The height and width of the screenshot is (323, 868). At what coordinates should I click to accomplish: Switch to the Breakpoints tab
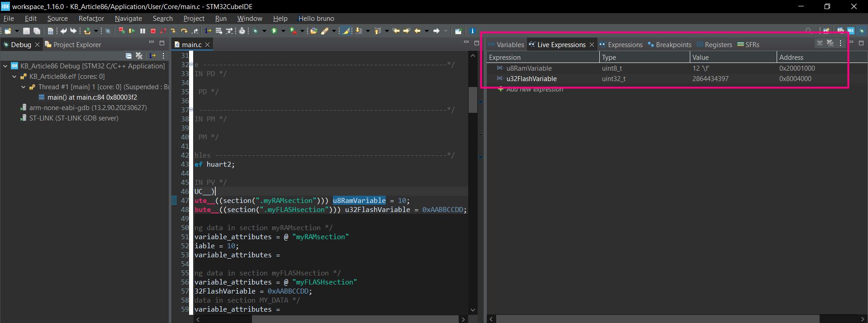click(673, 44)
